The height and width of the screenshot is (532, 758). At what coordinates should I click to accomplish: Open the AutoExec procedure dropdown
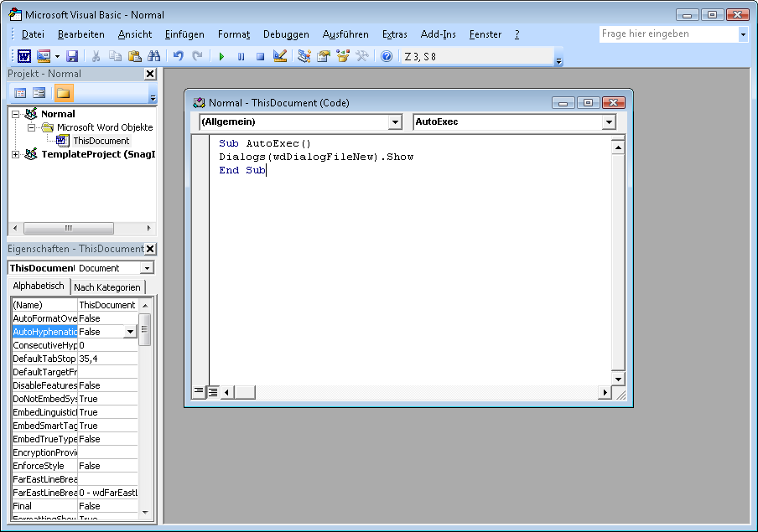(x=609, y=121)
